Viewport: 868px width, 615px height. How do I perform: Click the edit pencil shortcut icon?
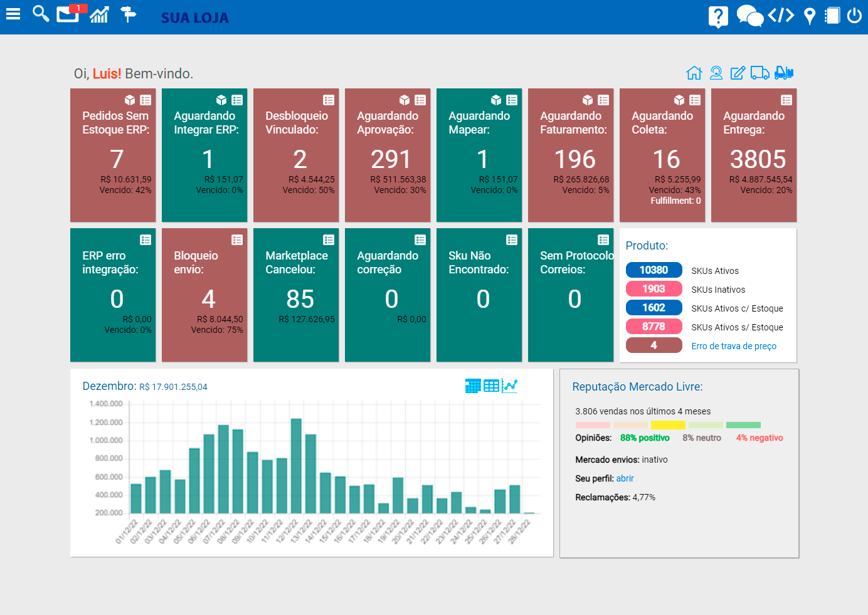[738, 73]
